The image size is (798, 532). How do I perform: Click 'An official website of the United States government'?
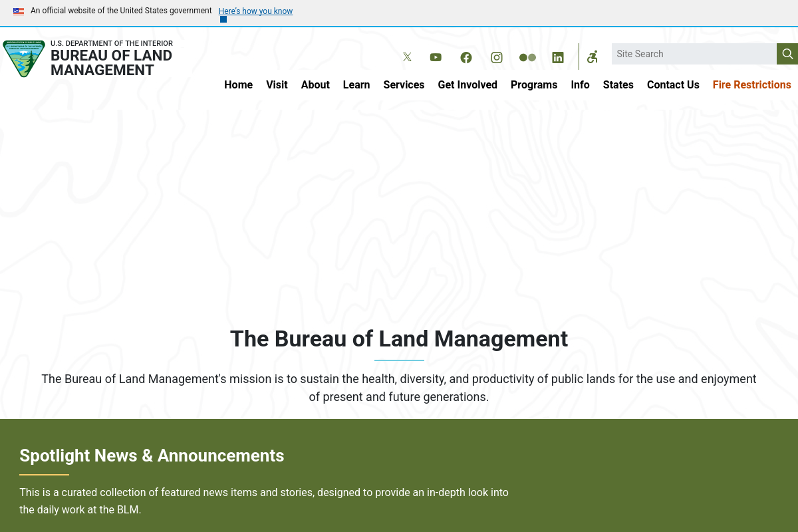point(121,11)
